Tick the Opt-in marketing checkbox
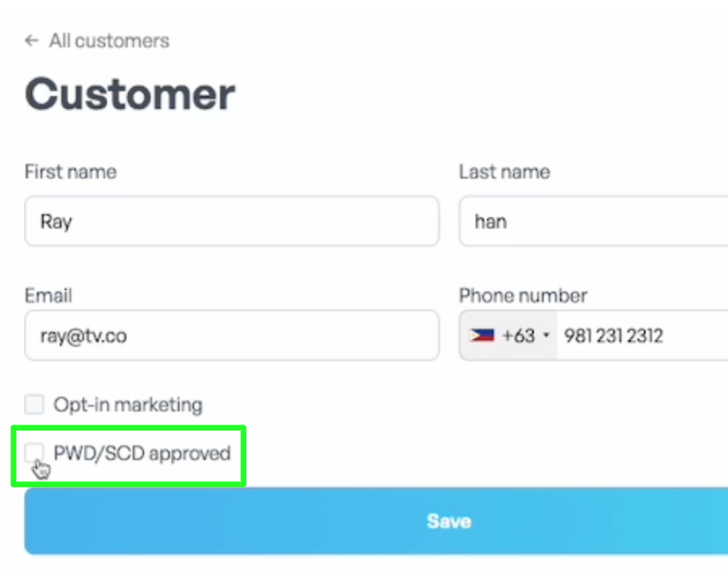This screenshot has width=728, height=569. [x=35, y=404]
